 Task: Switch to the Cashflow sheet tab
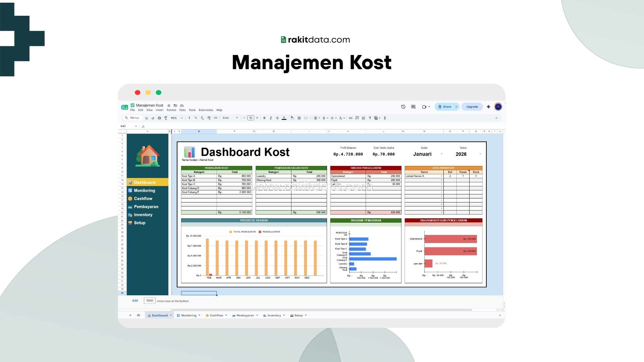pyautogui.click(x=216, y=315)
